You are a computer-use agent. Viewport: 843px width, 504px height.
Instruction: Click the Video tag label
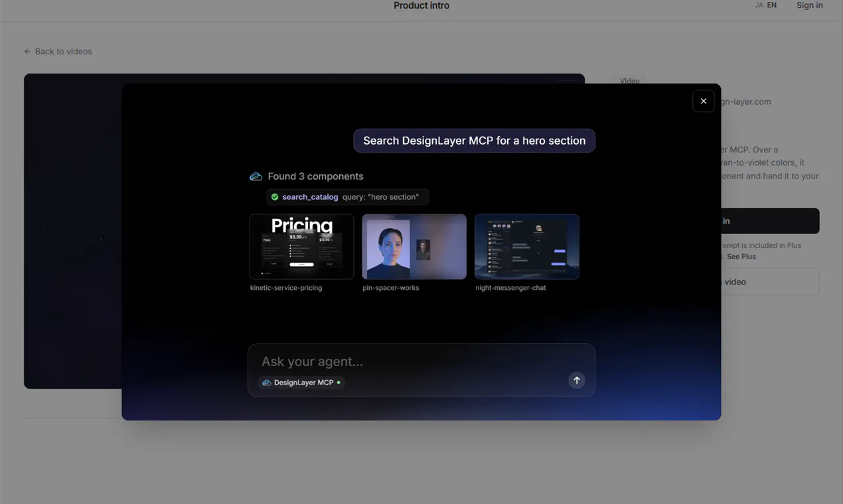click(629, 81)
